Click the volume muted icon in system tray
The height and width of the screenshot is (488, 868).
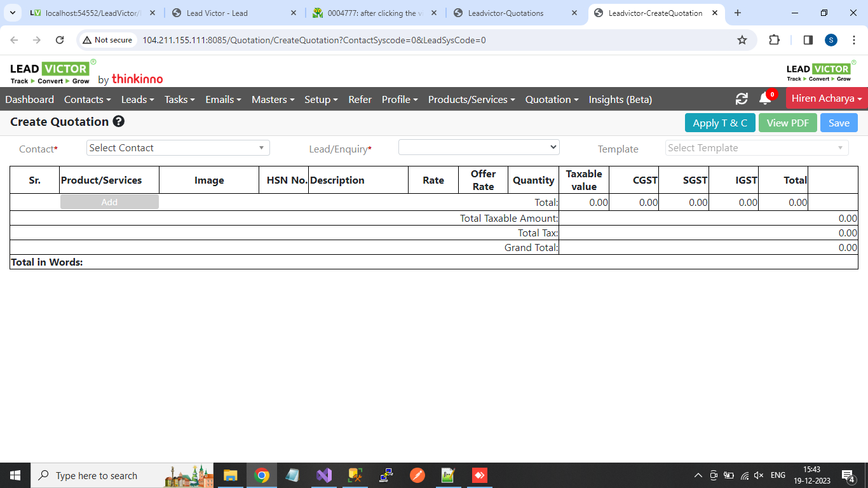[x=759, y=475]
